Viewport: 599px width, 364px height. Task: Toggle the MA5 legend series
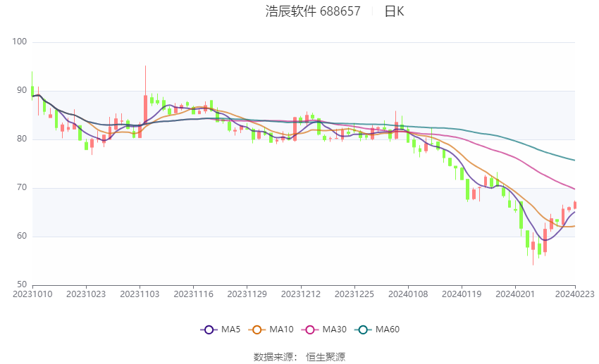[x=221, y=330]
